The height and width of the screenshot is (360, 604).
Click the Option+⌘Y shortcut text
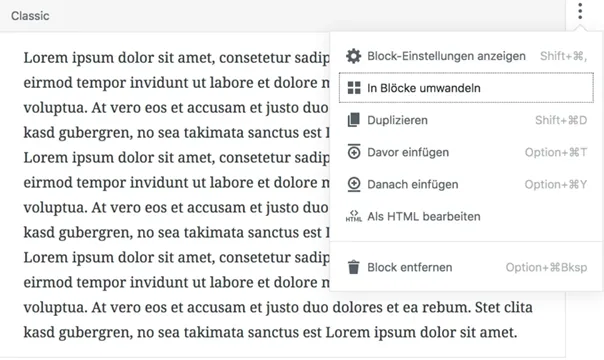556,184
